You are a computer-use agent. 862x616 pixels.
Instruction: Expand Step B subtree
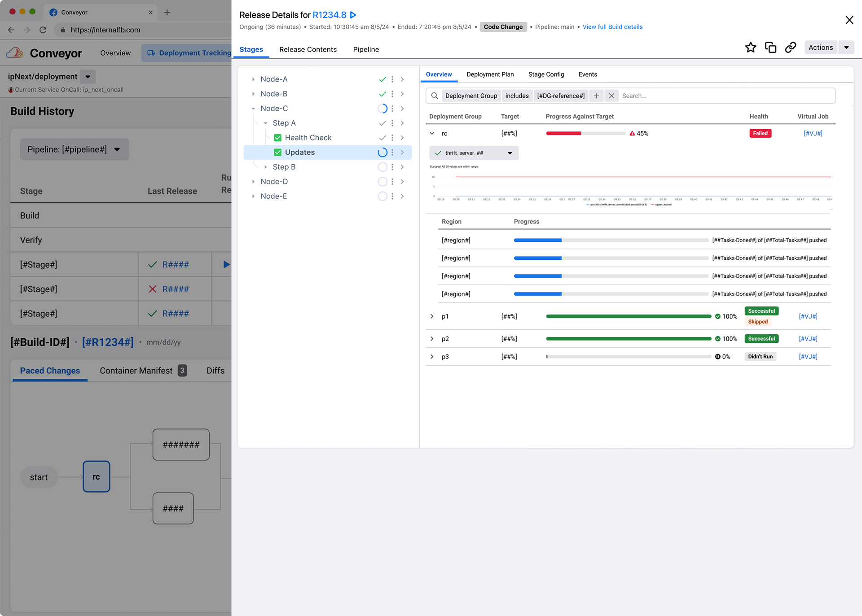(265, 167)
